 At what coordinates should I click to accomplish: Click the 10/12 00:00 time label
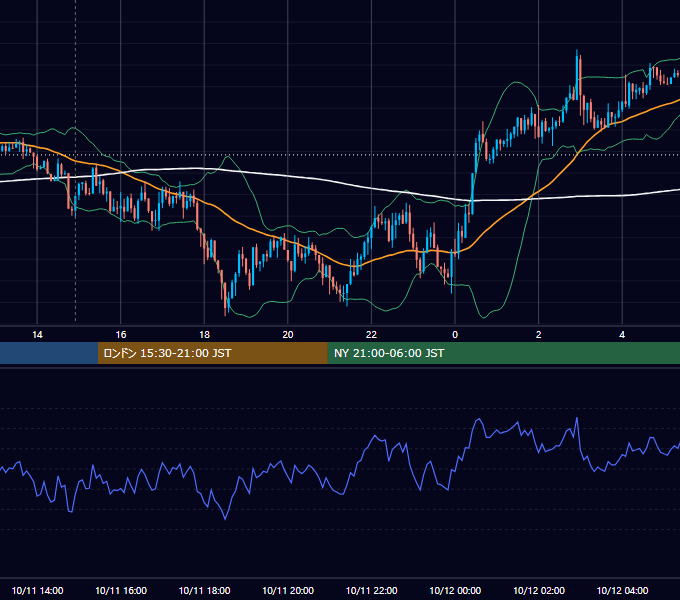point(455,590)
